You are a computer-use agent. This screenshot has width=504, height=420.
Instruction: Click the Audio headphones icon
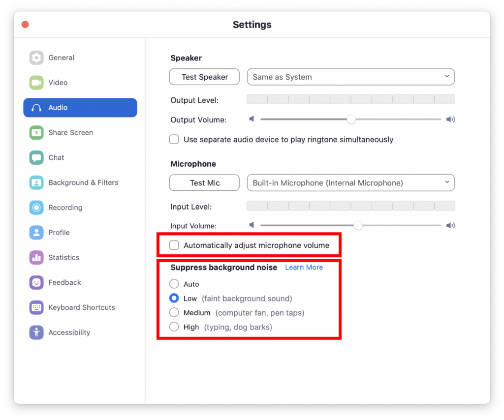(36, 108)
